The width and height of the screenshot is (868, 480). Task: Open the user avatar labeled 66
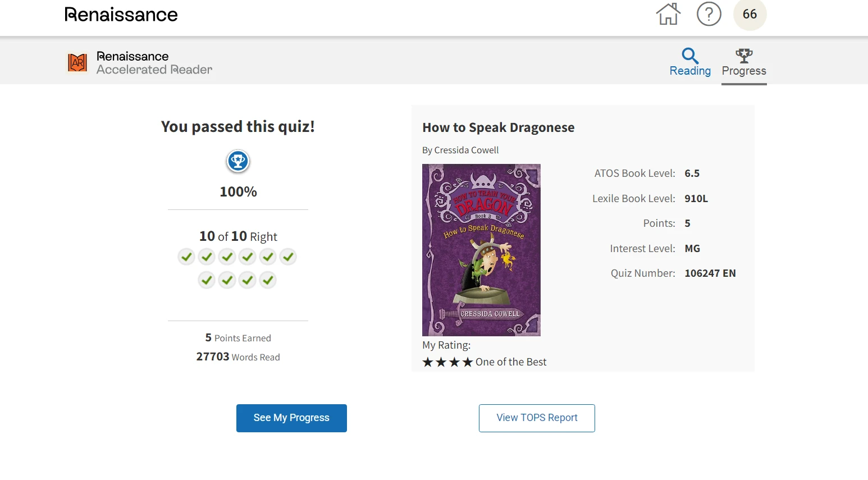[750, 14]
